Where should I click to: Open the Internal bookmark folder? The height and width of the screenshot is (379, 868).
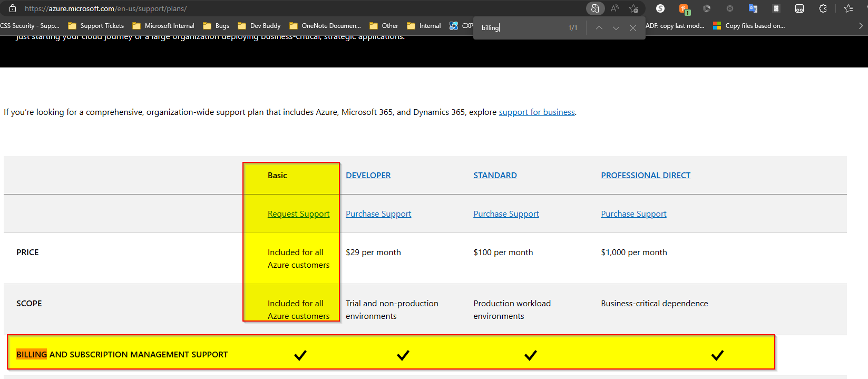[x=424, y=25]
